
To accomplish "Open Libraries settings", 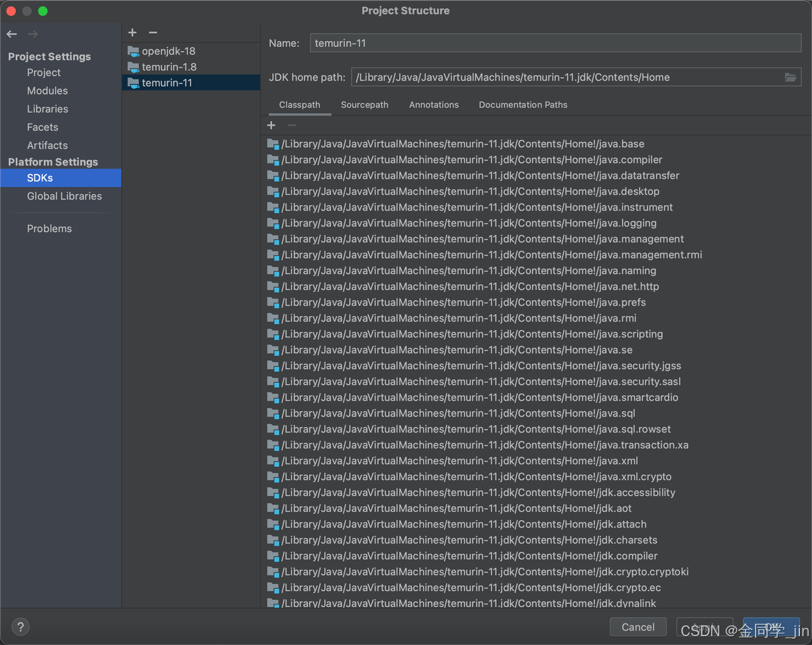I will 48,109.
